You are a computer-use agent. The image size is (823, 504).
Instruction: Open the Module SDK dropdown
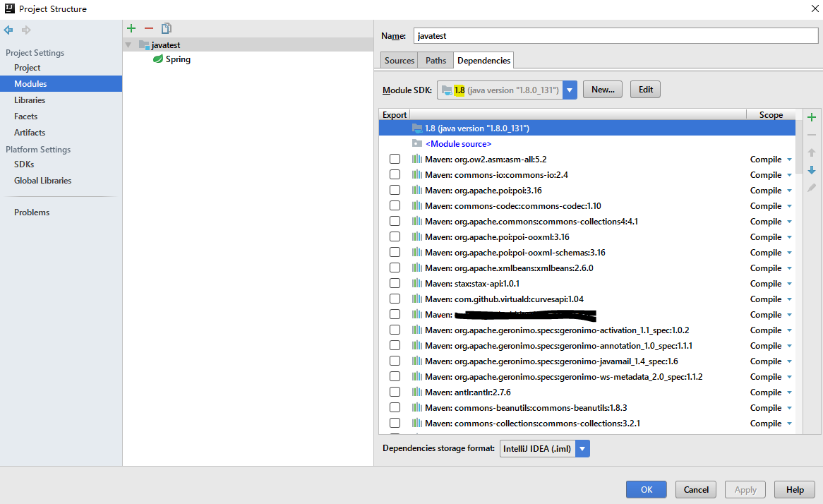(570, 90)
